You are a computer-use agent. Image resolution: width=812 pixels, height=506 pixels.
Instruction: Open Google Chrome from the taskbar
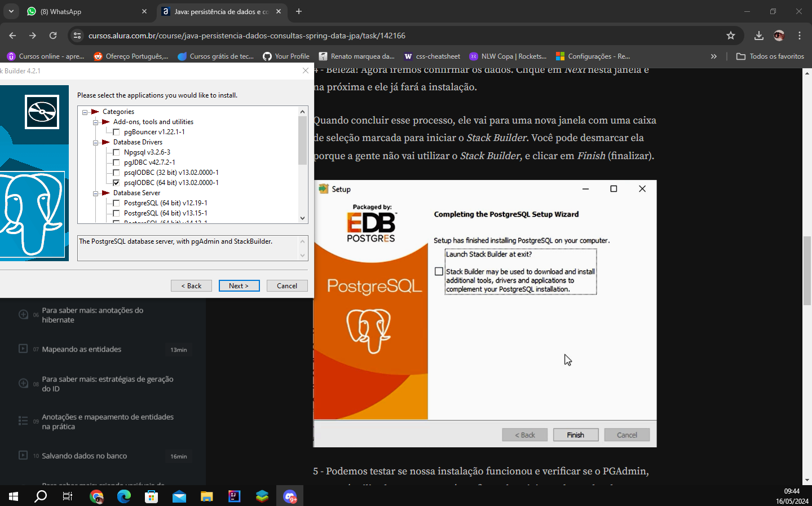96,496
